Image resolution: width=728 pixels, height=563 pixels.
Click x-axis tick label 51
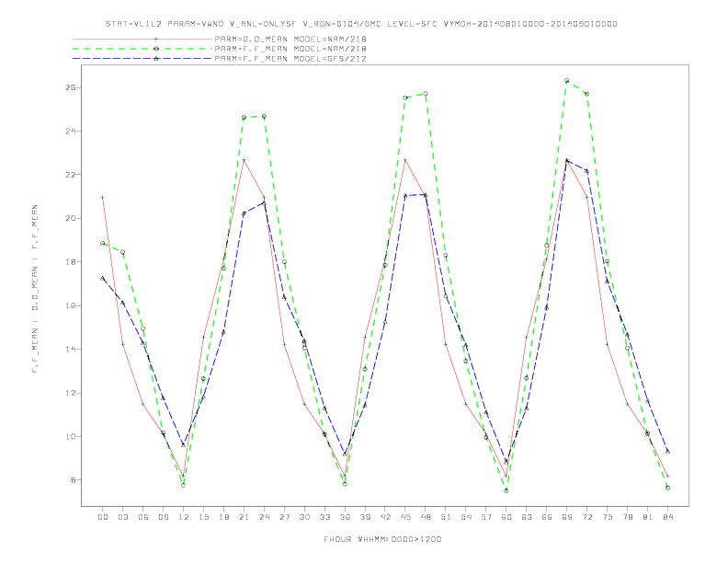pyautogui.click(x=446, y=517)
